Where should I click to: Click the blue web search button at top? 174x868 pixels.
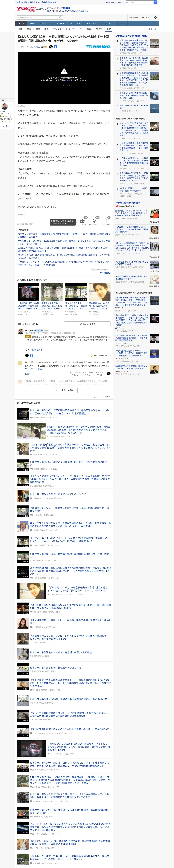point(155,2)
